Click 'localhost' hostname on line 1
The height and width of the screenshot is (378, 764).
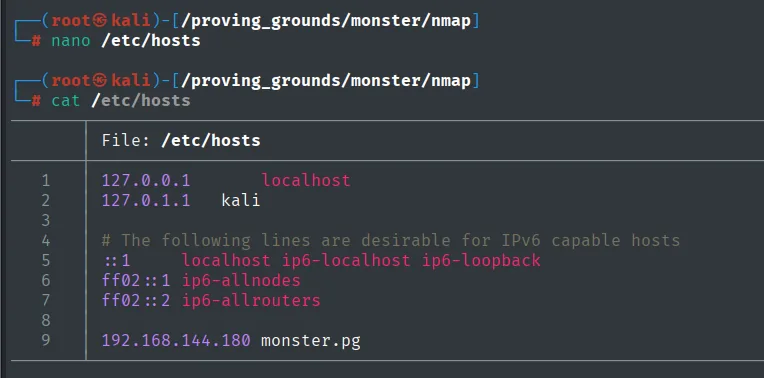(x=306, y=181)
